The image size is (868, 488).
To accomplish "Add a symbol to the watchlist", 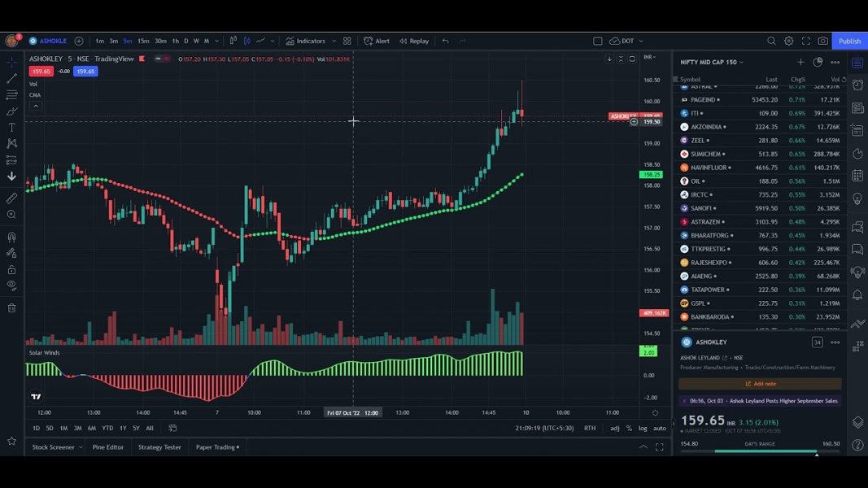I will click(x=800, y=62).
